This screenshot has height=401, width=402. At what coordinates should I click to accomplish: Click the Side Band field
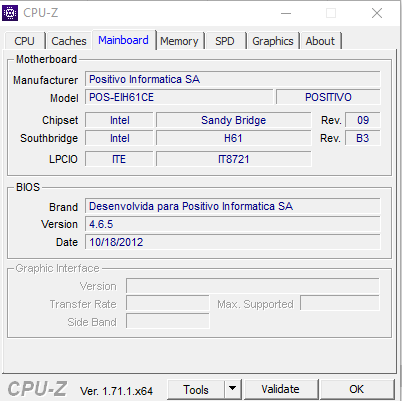pyautogui.click(x=168, y=321)
